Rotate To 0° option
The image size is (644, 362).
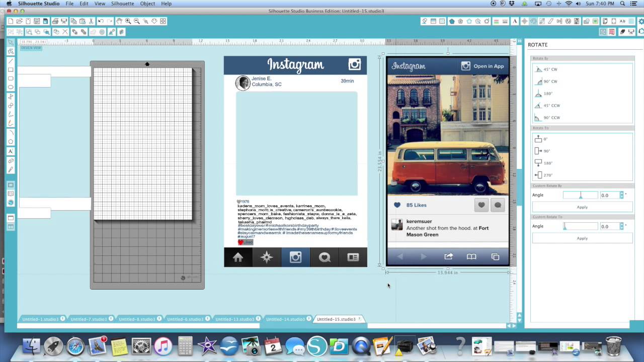tap(541, 139)
